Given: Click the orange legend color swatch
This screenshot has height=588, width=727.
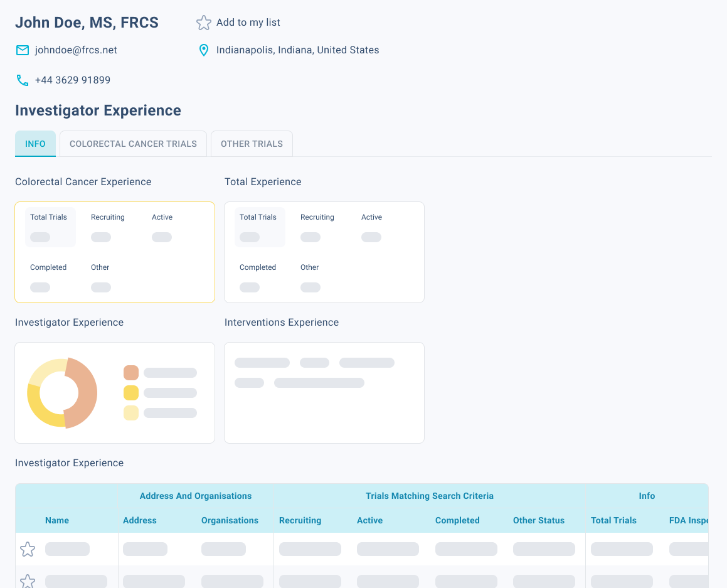Looking at the screenshot, I should [x=131, y=373].
